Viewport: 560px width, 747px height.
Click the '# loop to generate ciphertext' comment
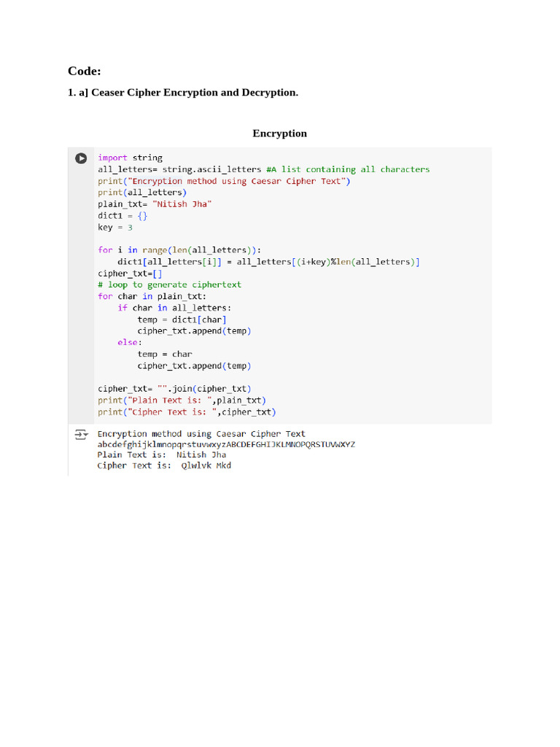click(169, 285)
